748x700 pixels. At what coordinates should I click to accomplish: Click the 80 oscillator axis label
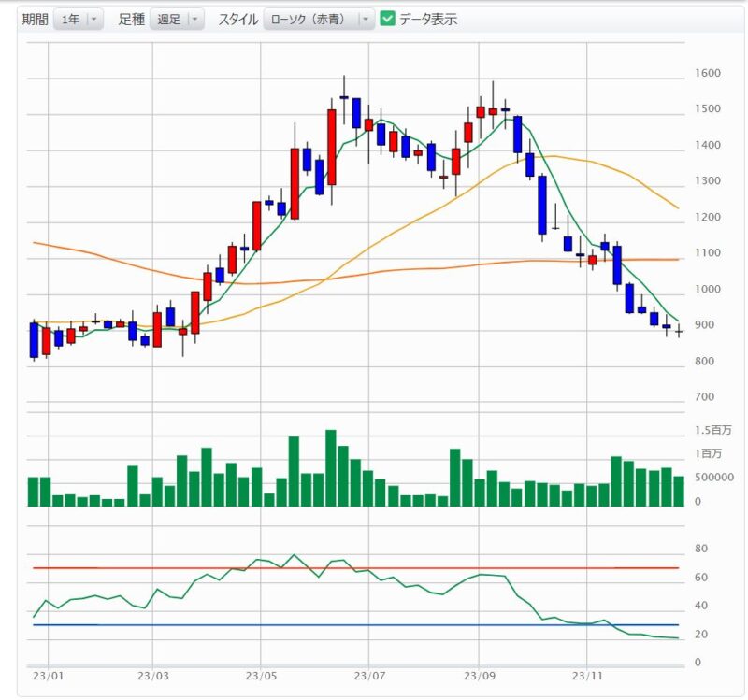pos(701,549)
